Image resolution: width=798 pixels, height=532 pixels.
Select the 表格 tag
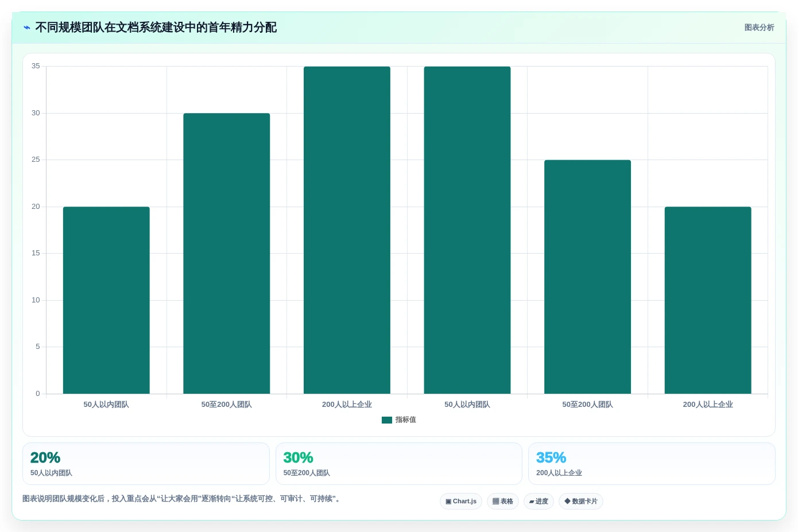coord(503,501)
